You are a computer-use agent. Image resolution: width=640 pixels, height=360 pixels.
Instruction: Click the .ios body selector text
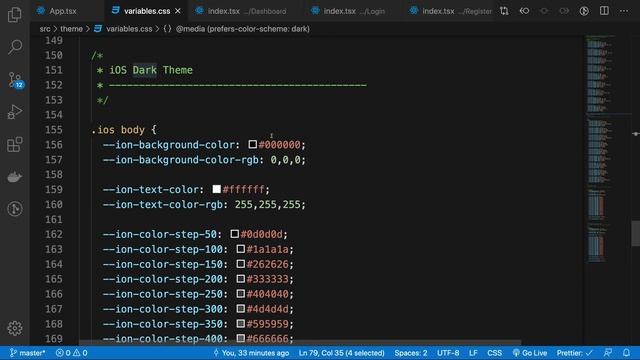[x=118, y=130]
